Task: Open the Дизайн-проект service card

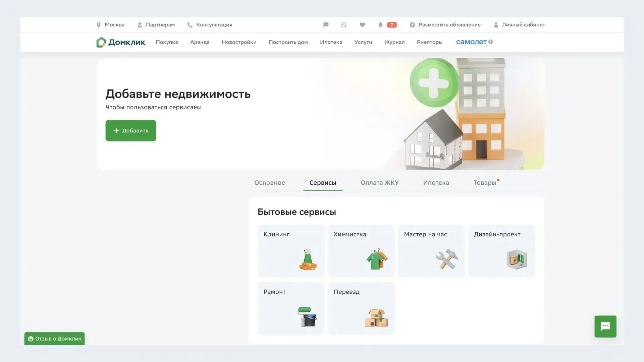Action: click(x=501, y=251)
